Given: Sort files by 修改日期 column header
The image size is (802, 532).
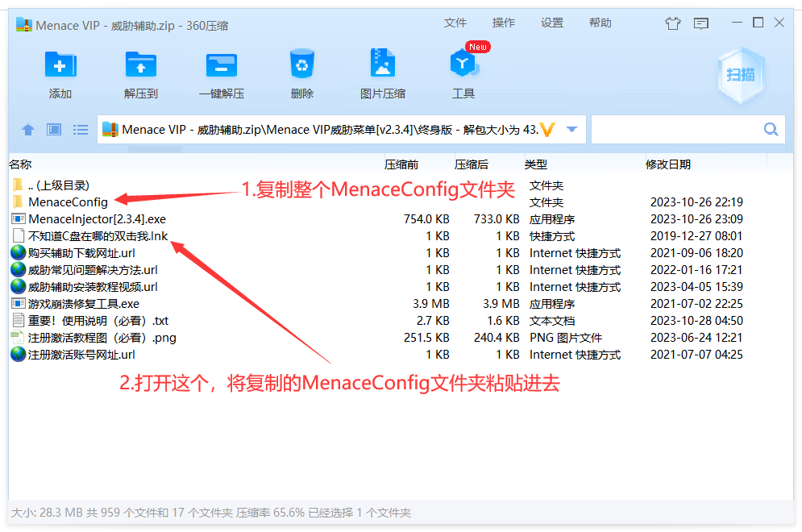Looking at the screenshot, I should [668, 164].
